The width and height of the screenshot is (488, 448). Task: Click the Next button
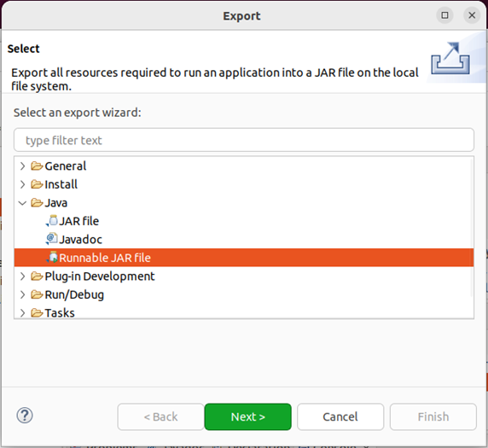coord(248,417)
